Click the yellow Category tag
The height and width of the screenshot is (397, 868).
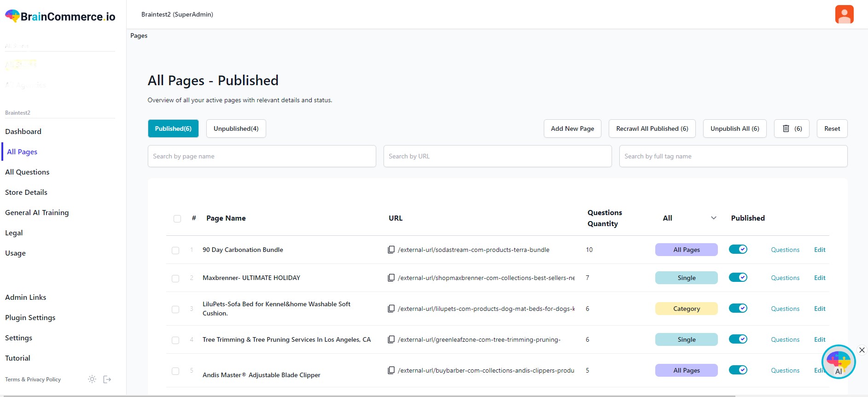686,309
